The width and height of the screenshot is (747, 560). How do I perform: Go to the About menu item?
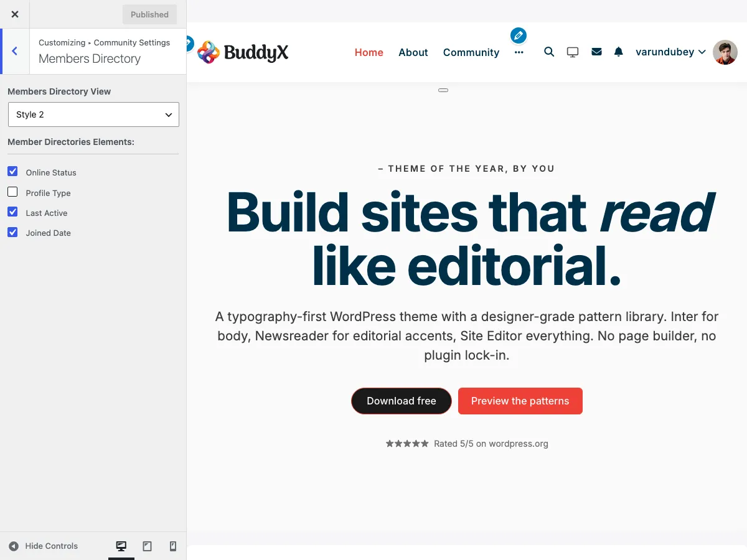click(x=413, y=52)
